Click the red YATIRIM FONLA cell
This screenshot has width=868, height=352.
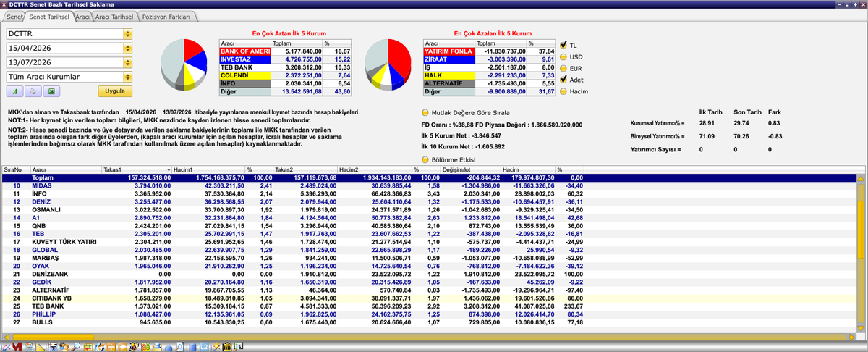pos(448,51)
